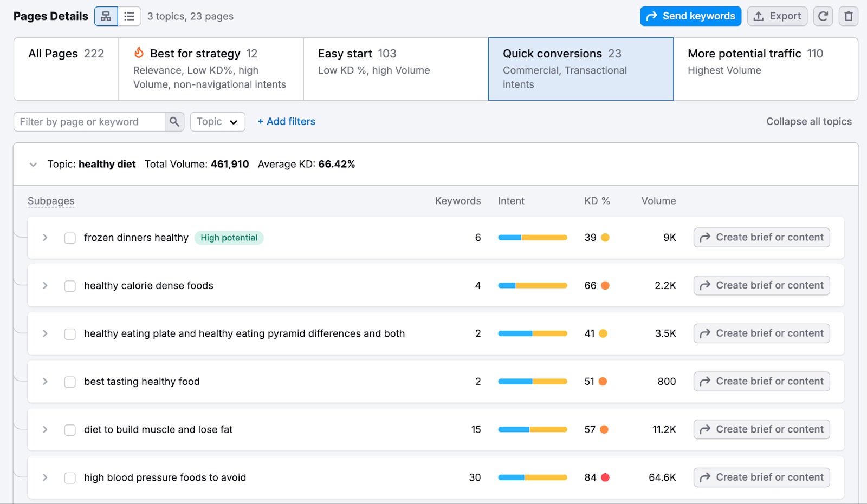Screen dimensions: 867x504
Task: Check the diet to build muscle and lose fat box
Action: point(70,430)
